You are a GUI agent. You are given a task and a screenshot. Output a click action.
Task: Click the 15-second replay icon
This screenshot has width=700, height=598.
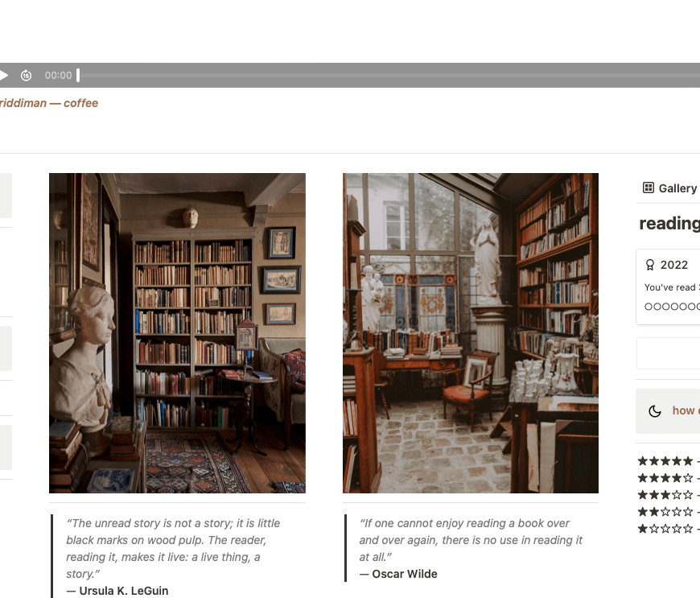(26, 76)
